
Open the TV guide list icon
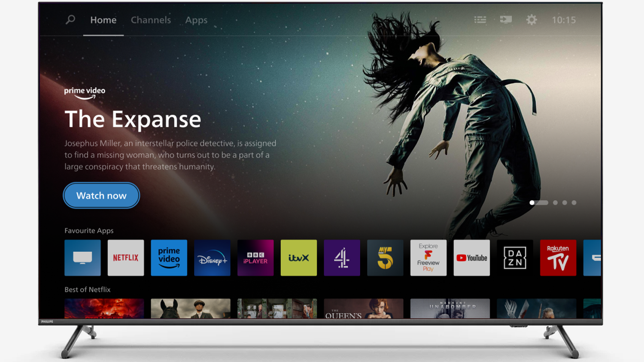480,20
